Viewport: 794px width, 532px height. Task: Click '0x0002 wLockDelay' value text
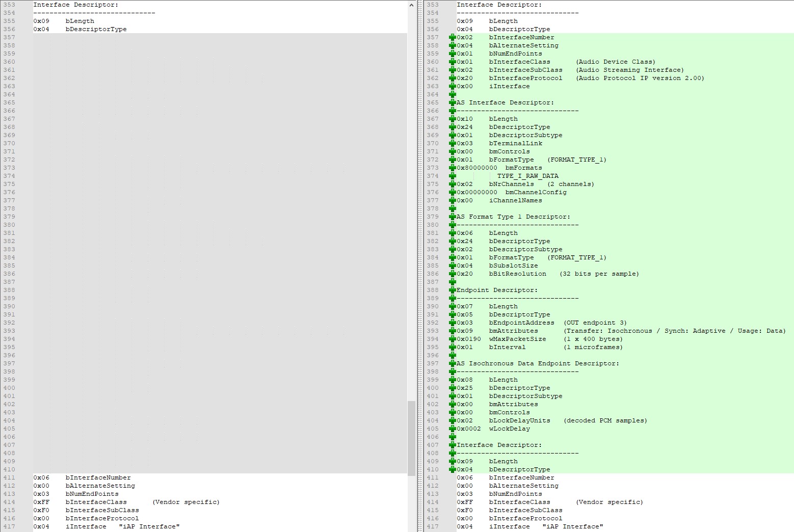click(x=493, y=429)
